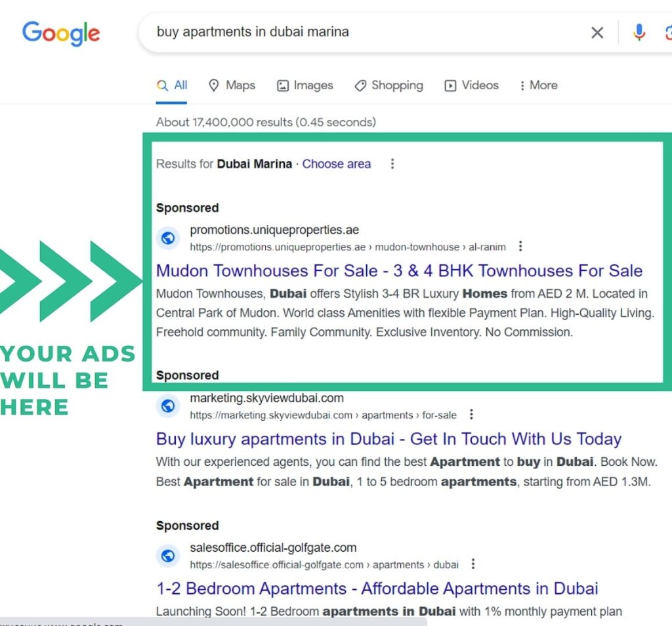Switch to the Maps tab

pyautogui.click(x=232, y=85)
